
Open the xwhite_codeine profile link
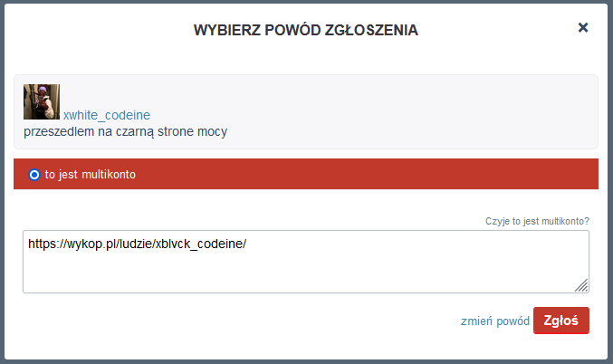(x=107, y=115)
